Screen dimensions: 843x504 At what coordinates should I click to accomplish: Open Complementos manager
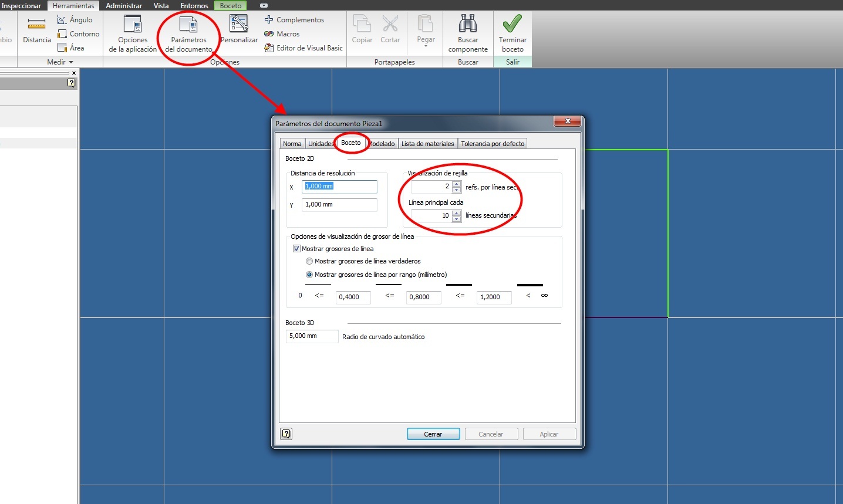[x=294, y=20]
